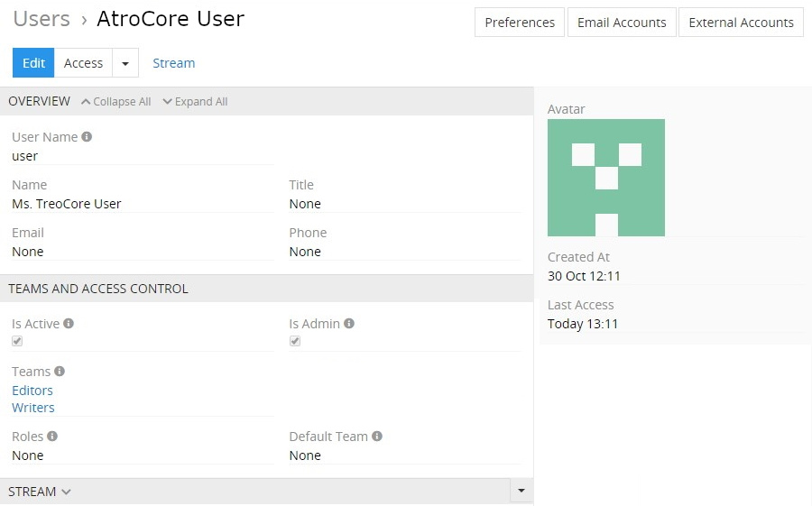Click the Title field value None
The height and width of the screenshot is (506, 812).
coord(305,204)
